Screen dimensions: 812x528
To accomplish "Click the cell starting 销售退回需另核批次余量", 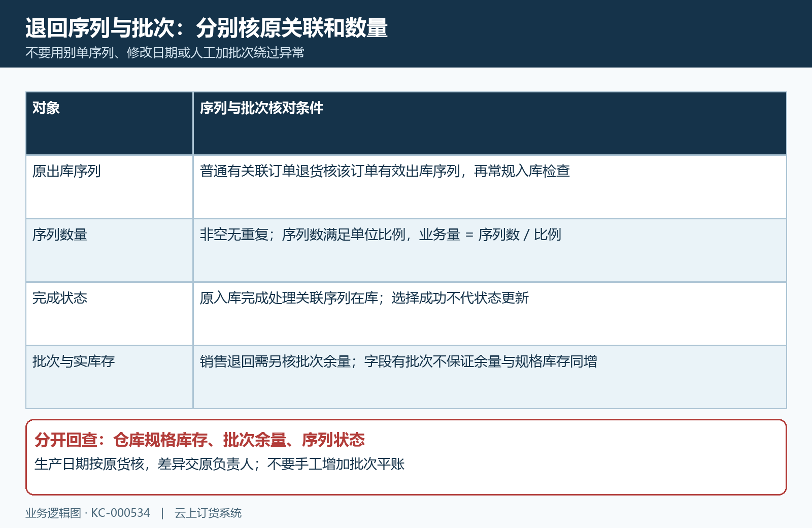I will (490, 377).
